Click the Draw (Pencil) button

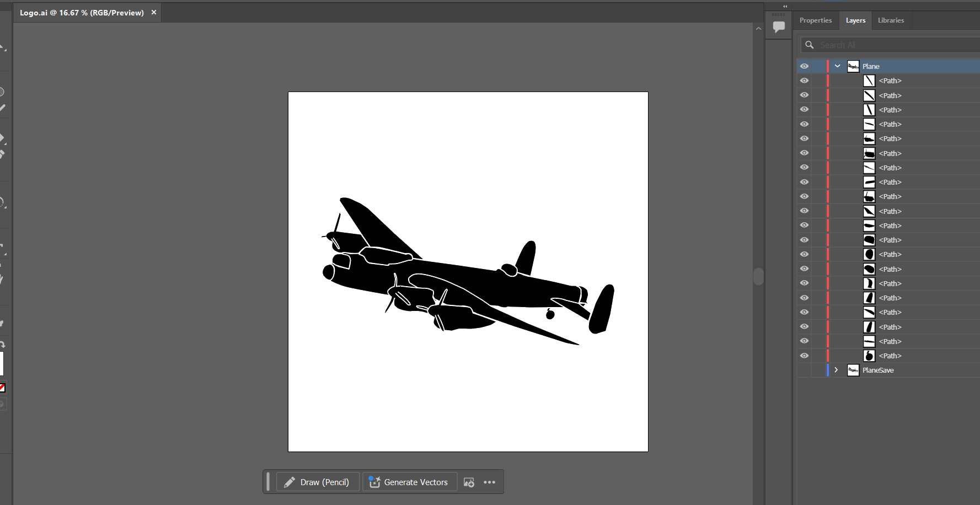pyautogui.click(x=317, y=482)
